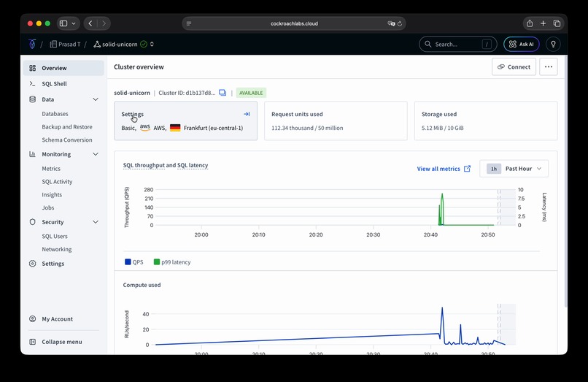The image size is (588, 382).
Task: Click the translate icon in address bar
Action: [391, 23]
